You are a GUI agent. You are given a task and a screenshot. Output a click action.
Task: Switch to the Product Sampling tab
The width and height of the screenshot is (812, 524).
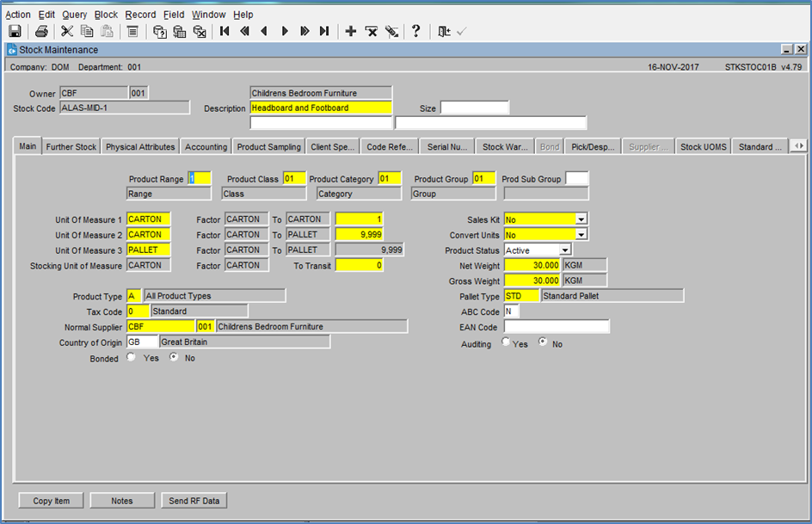coord(268,147)
